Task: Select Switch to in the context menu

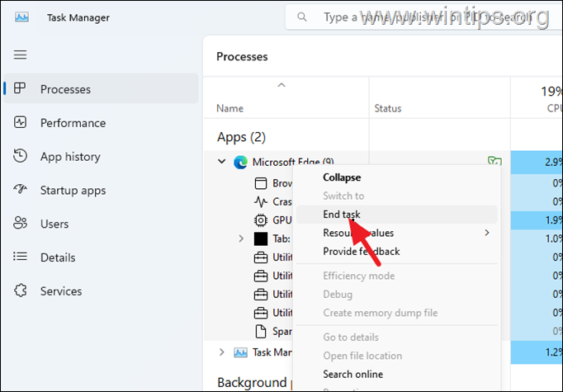Action: 397,196
